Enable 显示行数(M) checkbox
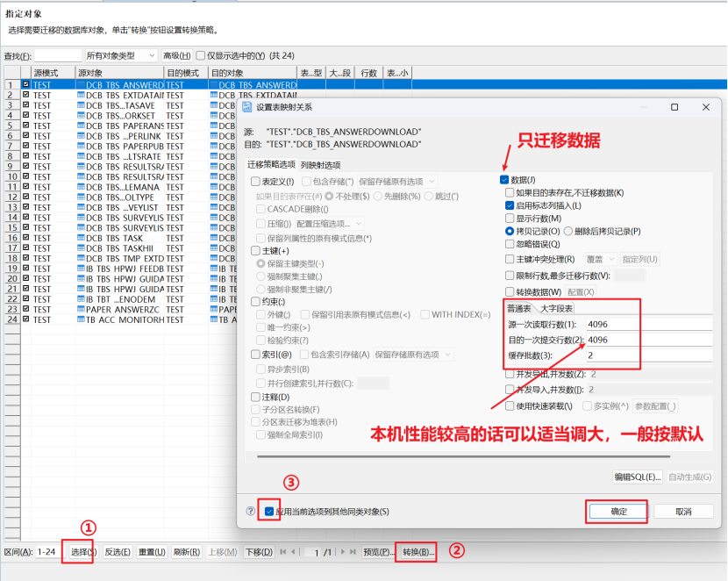 click(x=510, y=219)
